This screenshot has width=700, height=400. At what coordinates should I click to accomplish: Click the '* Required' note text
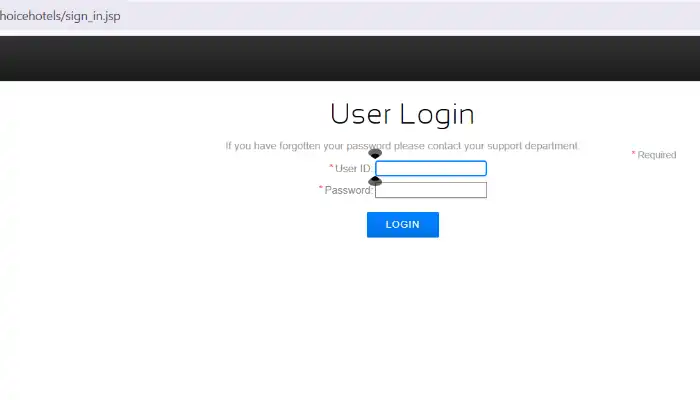pos(654,155)
